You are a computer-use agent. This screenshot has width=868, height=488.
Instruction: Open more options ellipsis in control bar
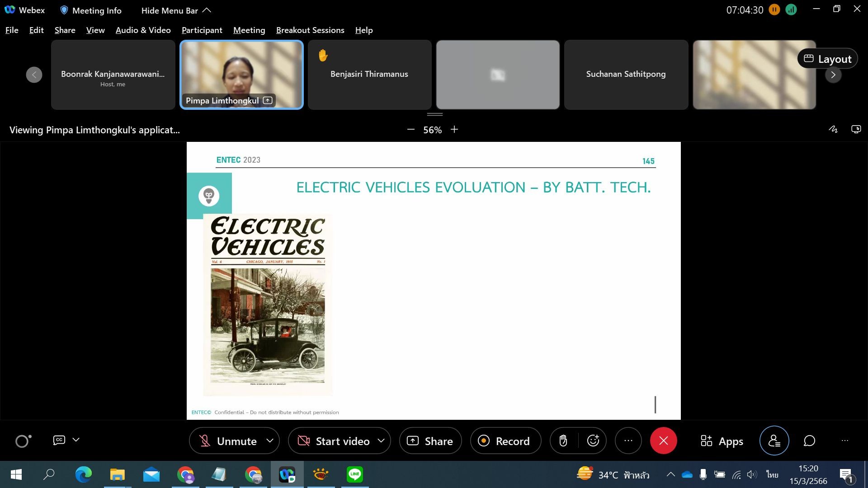point(628,441)
